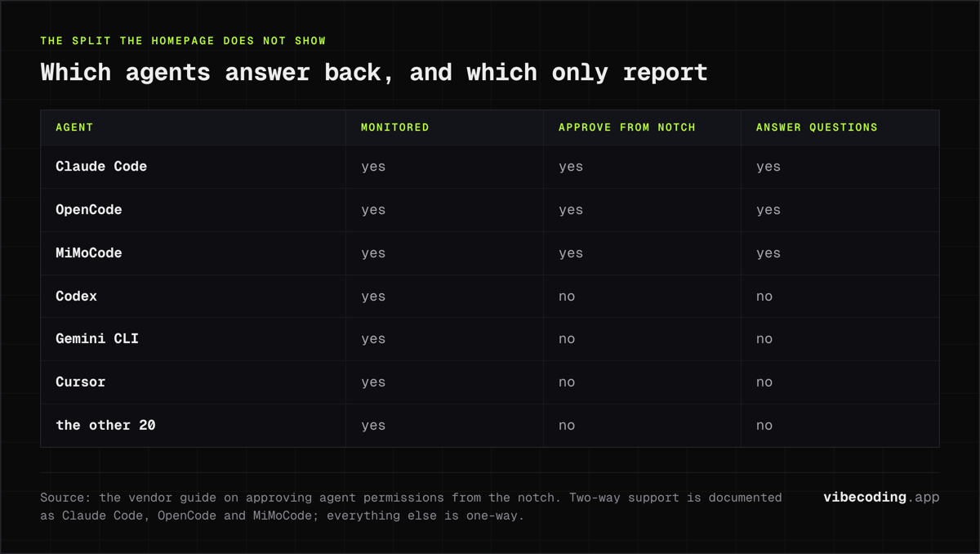The width and height of the screenshot is (980, 554).
Task: Click the source note starting 'Source: the vendor guide'
Action: tap(411, 507)
